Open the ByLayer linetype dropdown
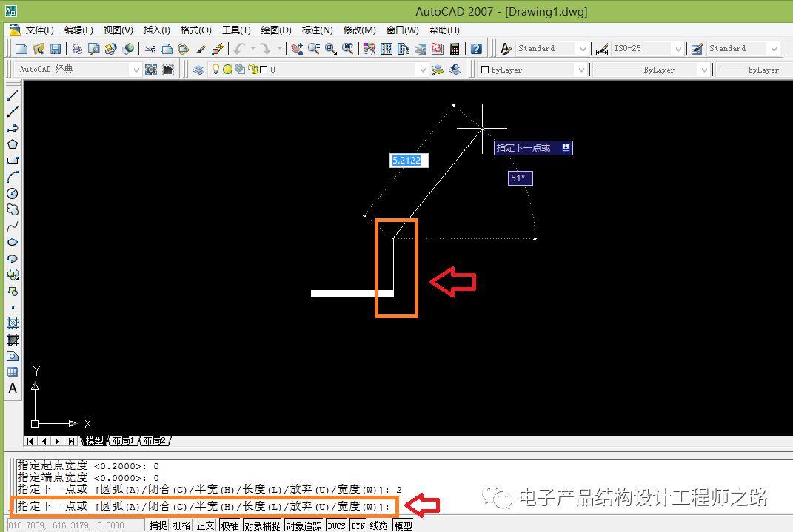Image resolution: width=793 pixels, height=532 pixels. [703, 70]
